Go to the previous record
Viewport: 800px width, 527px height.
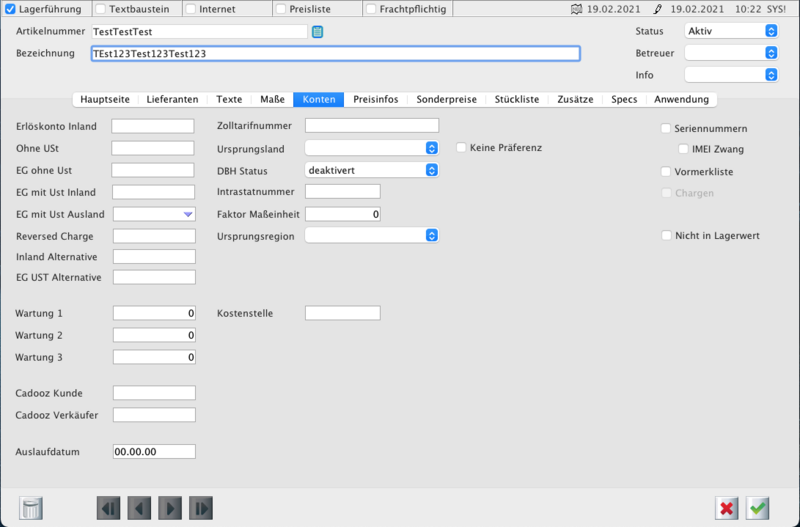[139, 507]
